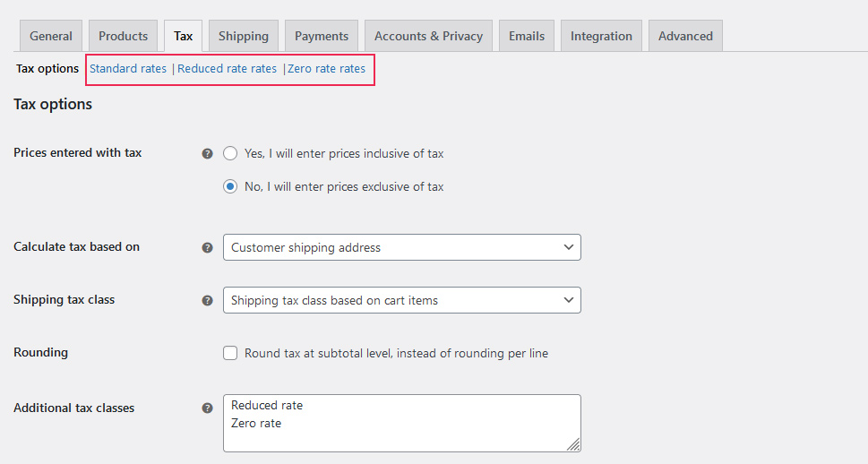Click help icon next to Shipping tax class
This screenshot has height=464, width=868.
point(208,300)
